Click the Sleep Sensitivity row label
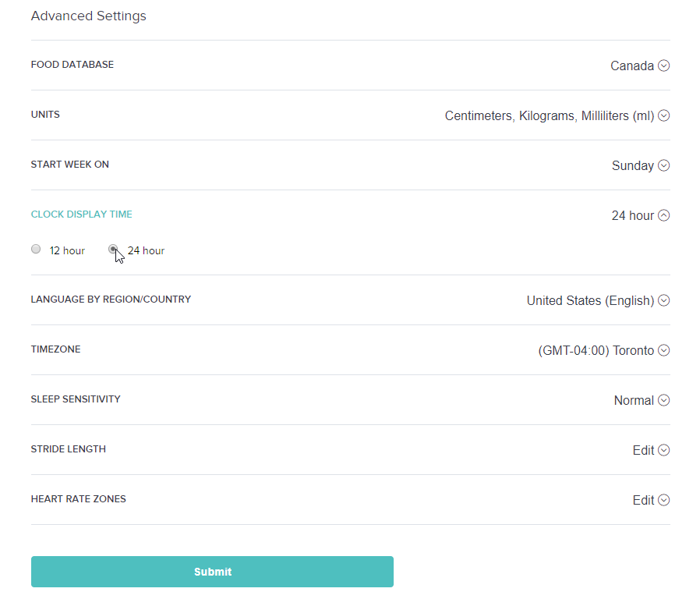Image resolution: width=700 pixels, height=599 pixels. pos(76,399)
